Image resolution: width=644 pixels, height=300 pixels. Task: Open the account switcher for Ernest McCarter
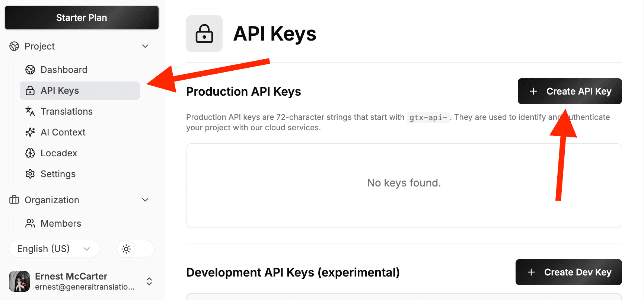(x=149, y=281)
